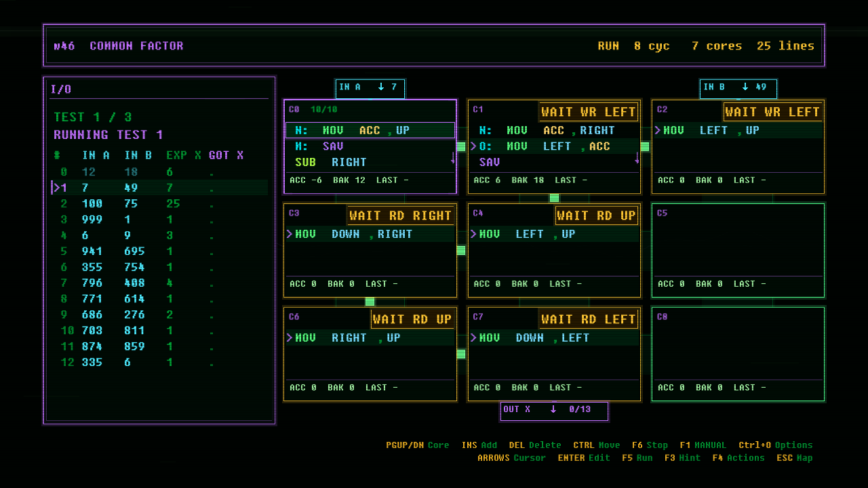Select I/O row 1 with inputs 7 and 49
The image size is (868, 488).
160,188
